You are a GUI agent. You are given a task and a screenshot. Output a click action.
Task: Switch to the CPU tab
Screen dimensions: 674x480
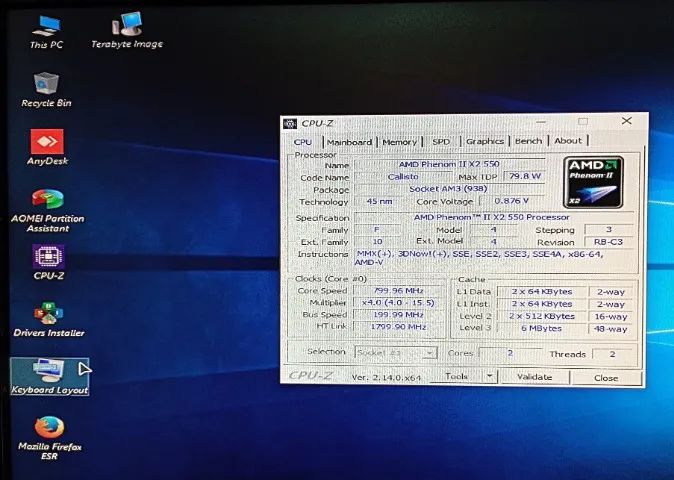303,142
